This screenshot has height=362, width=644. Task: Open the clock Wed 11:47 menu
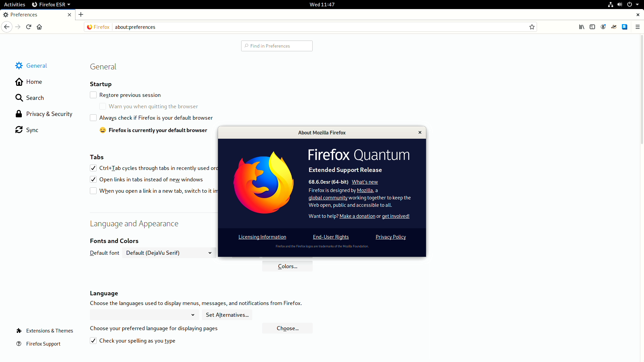coord(322,4)
